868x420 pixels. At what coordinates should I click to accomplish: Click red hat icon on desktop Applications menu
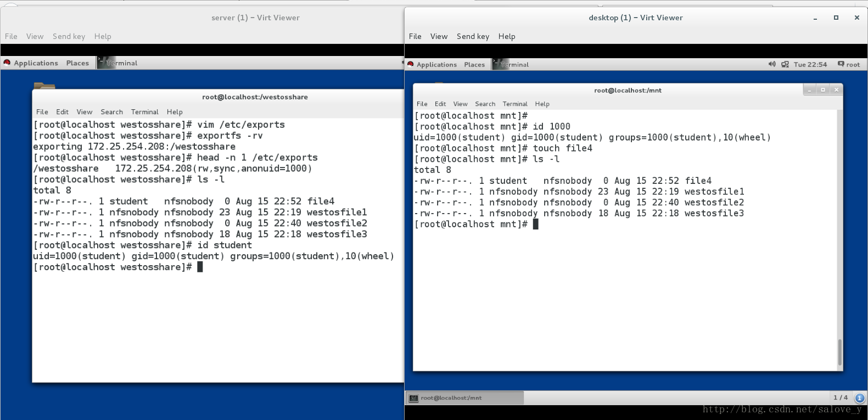click(410, 64)
